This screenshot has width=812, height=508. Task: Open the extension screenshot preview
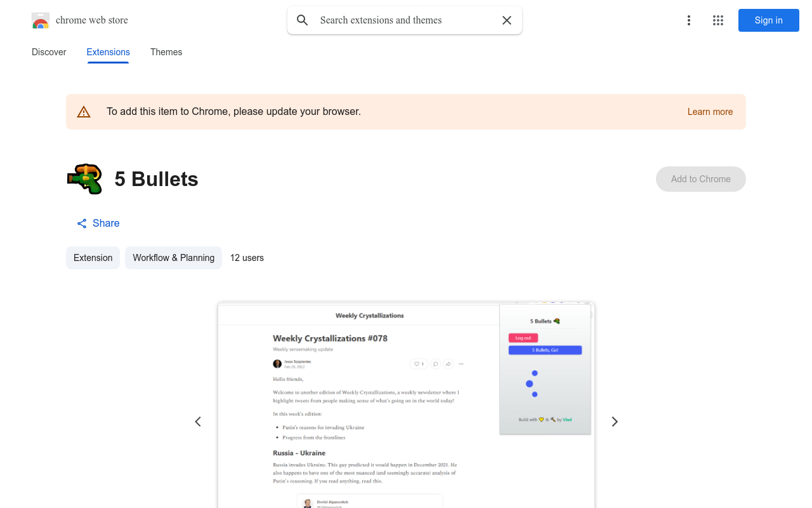tap(406, 405)
